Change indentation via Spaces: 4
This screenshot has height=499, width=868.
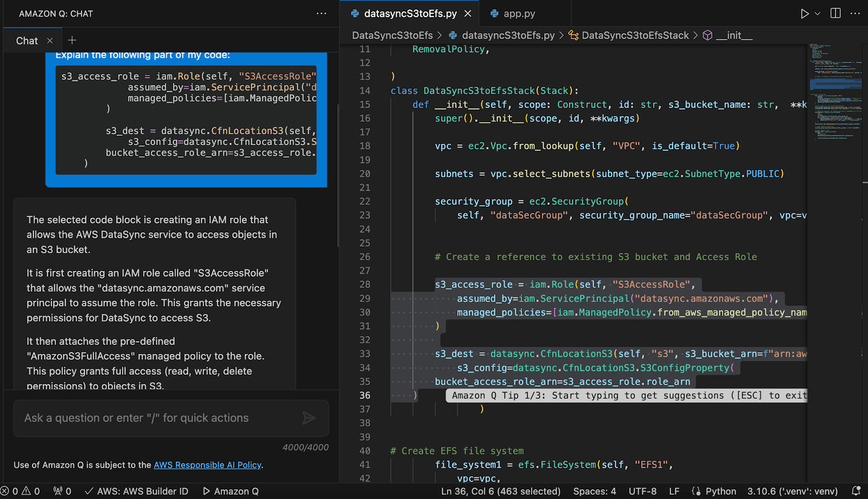594,491
